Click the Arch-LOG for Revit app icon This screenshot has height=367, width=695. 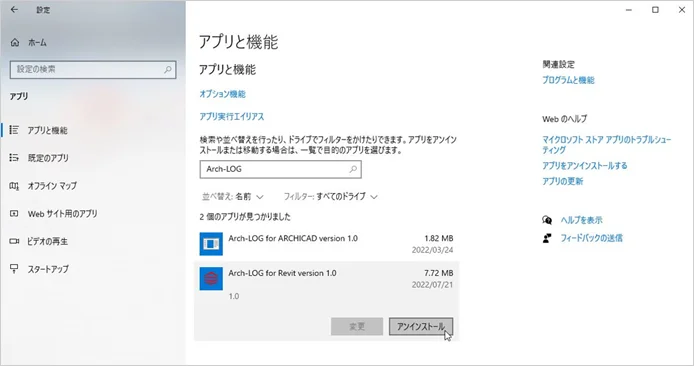click(x=211, y=278)
